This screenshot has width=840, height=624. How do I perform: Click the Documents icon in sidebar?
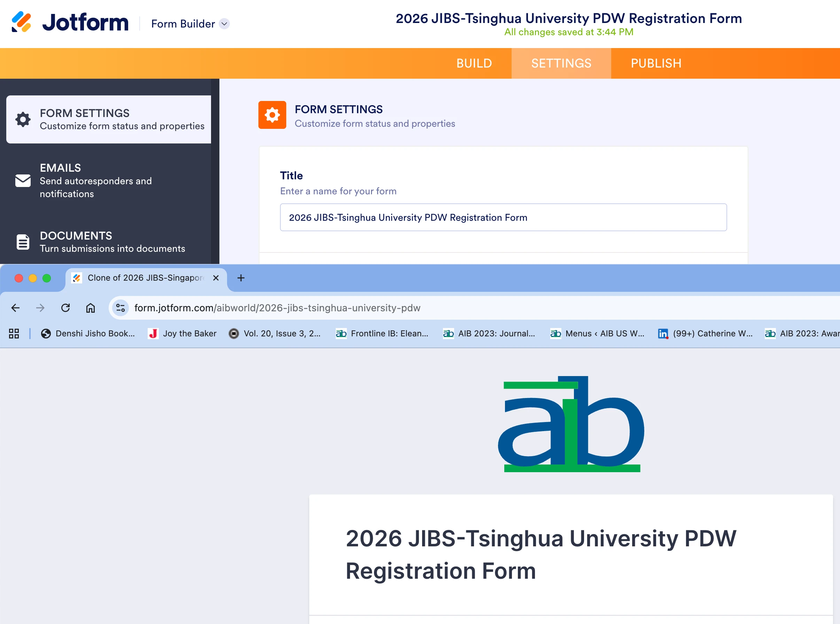click(22, 241)
